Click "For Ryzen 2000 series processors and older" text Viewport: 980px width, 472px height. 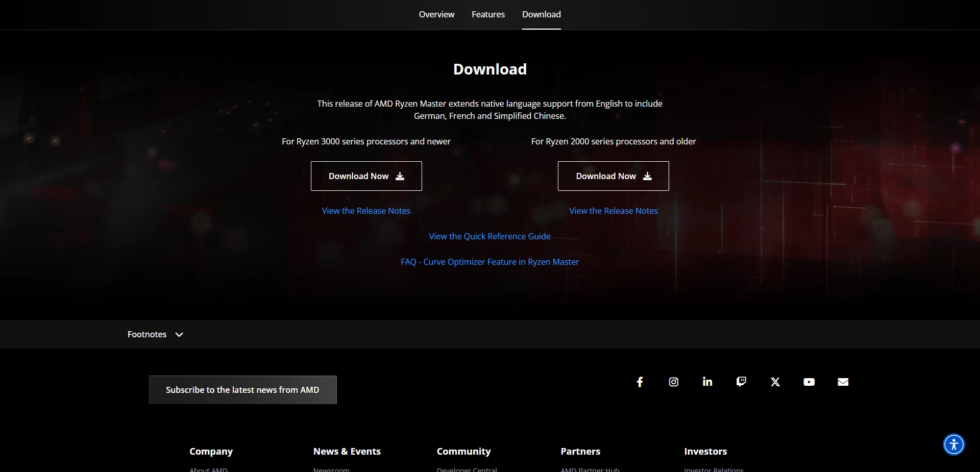[x=613, y=141]
